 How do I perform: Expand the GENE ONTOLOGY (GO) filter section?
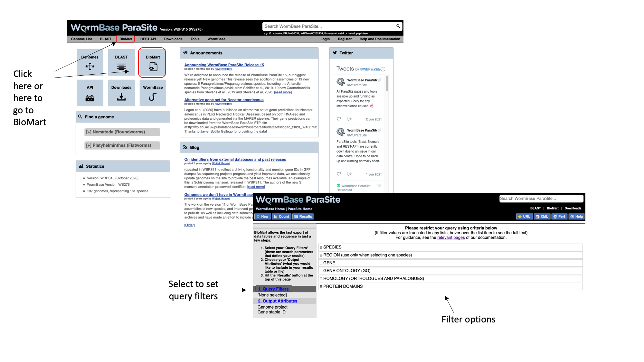tap(321, 271)
